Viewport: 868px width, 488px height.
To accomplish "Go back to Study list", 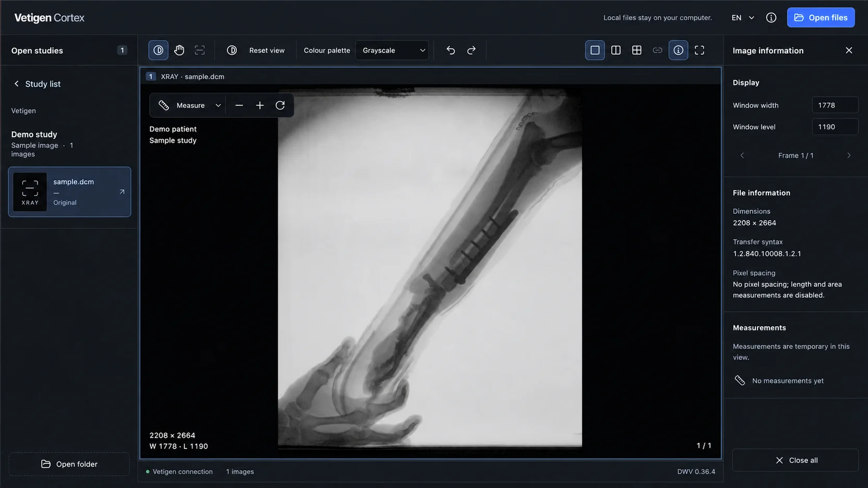I will (37, 84).
